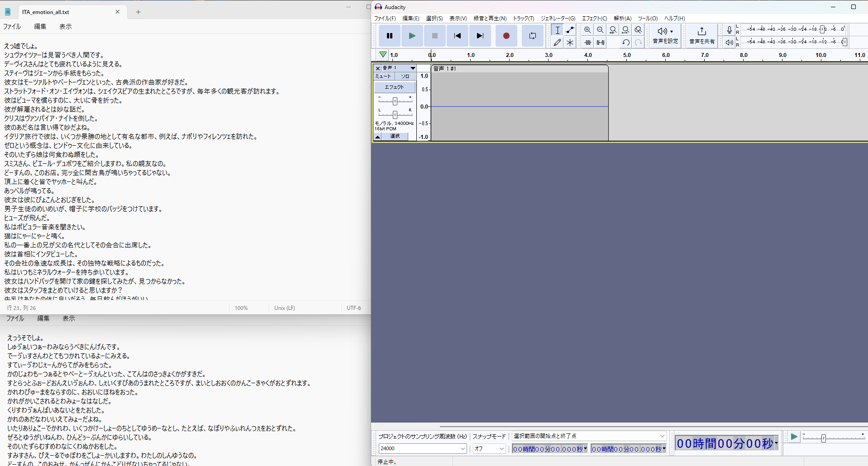Open selection end time format dropdown arrow

click(x=664, y=448)
